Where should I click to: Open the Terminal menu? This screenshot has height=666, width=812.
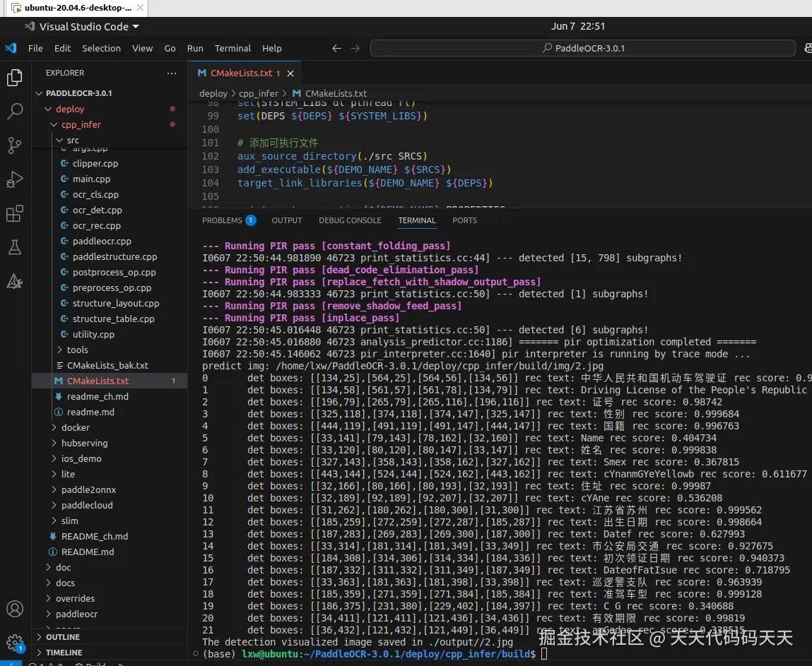233,49
